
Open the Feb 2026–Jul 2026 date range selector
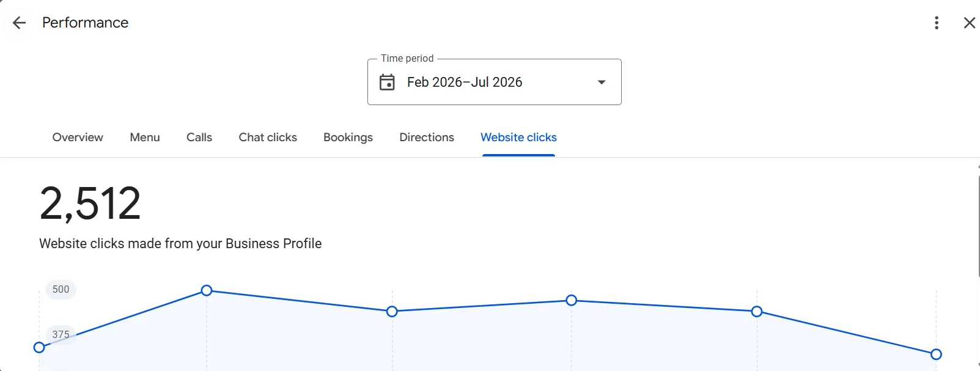495,82
